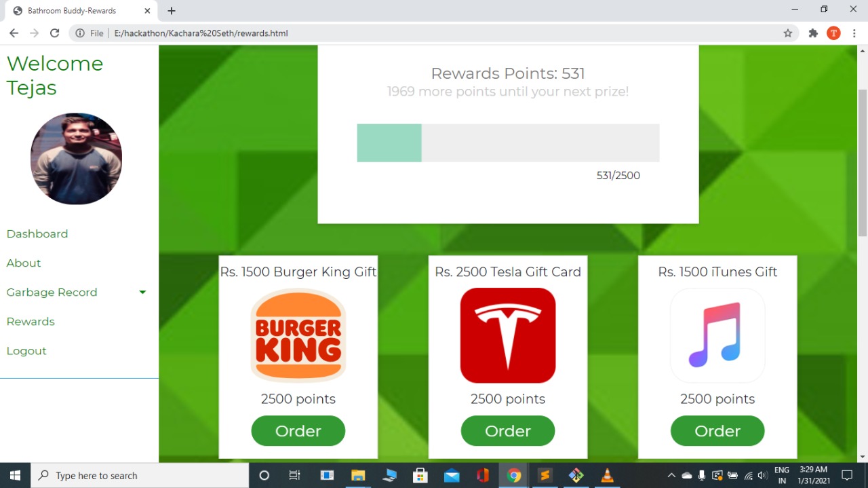868x488 pixels.
Task: Click the Burger King logo image
Action: pos(298,335)
